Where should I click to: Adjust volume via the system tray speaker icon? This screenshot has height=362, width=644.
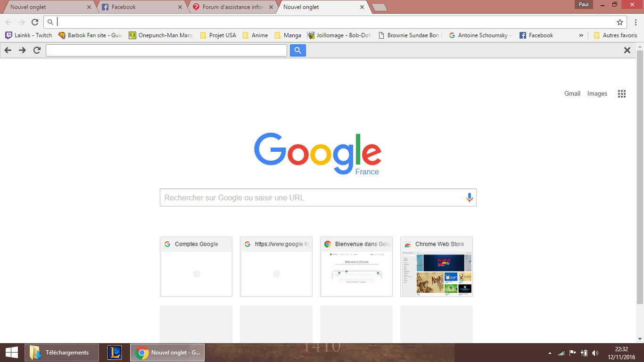click(595, 353)
